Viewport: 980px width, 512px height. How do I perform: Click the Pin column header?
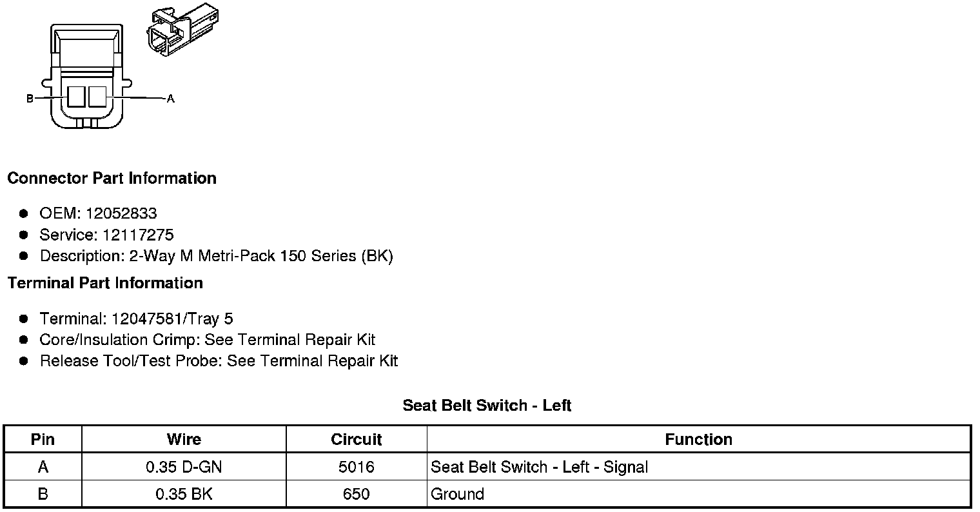pos(43,439)
